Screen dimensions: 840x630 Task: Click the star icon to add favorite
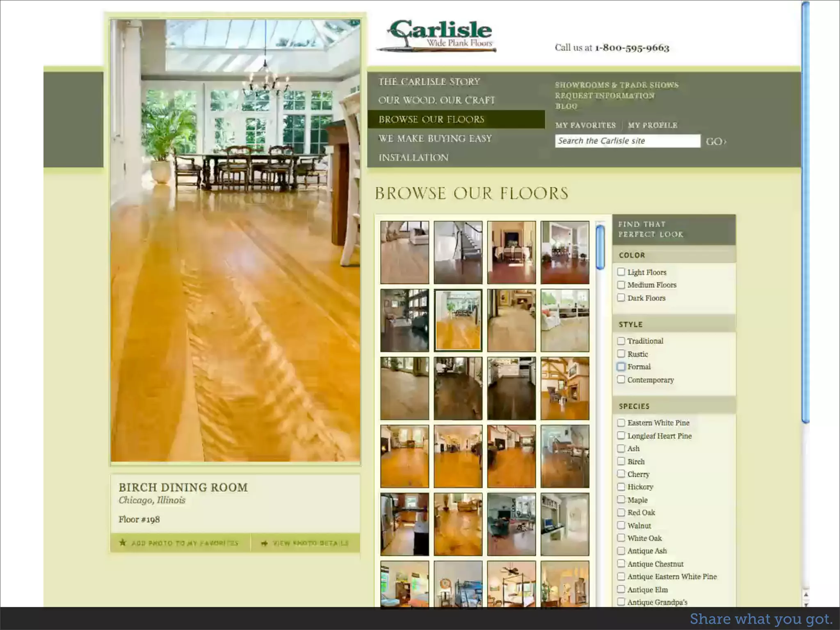click(122, 543)
